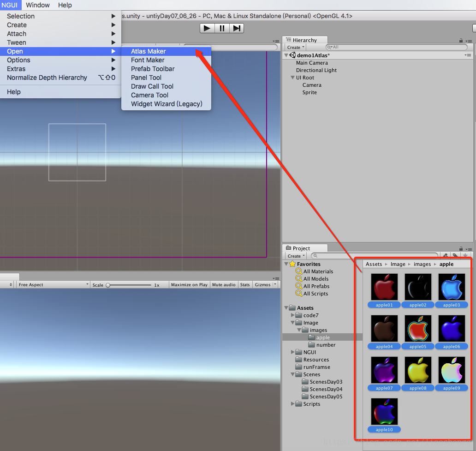Select the apple01 red apple thumbnail
The height and width of the screenshot is (451, 476).
(384, 287)
